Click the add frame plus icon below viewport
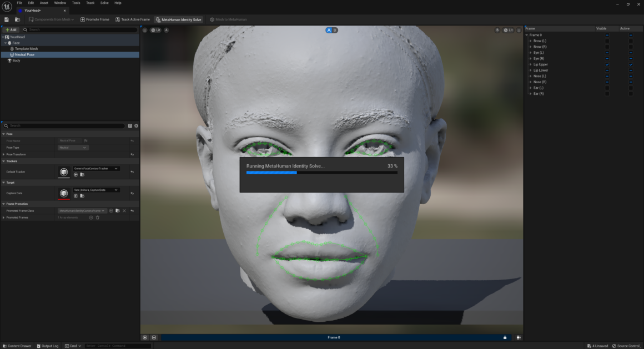 [145, 337]
